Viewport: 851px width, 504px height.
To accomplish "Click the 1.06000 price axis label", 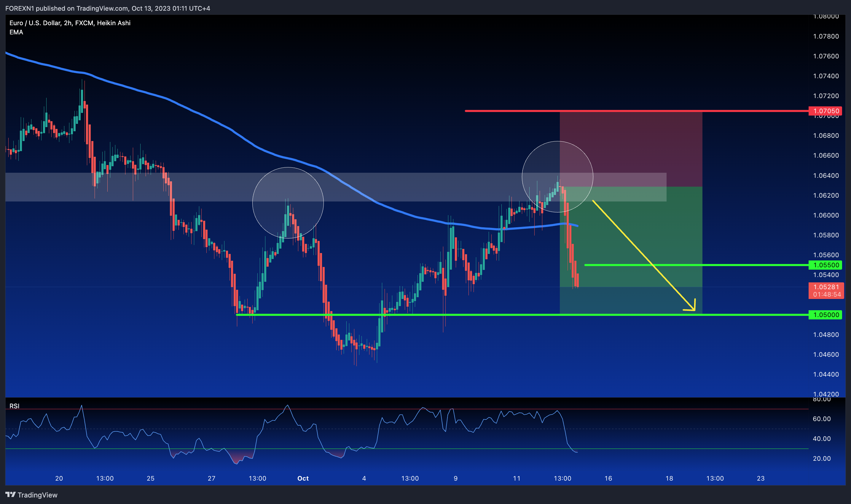I will click(x=826, y=215).
